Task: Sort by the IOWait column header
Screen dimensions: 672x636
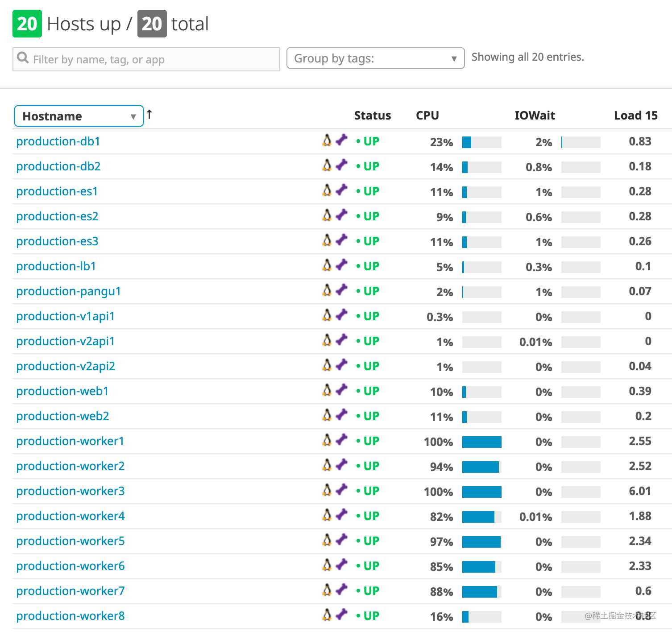Action: (x=535, y=116)
